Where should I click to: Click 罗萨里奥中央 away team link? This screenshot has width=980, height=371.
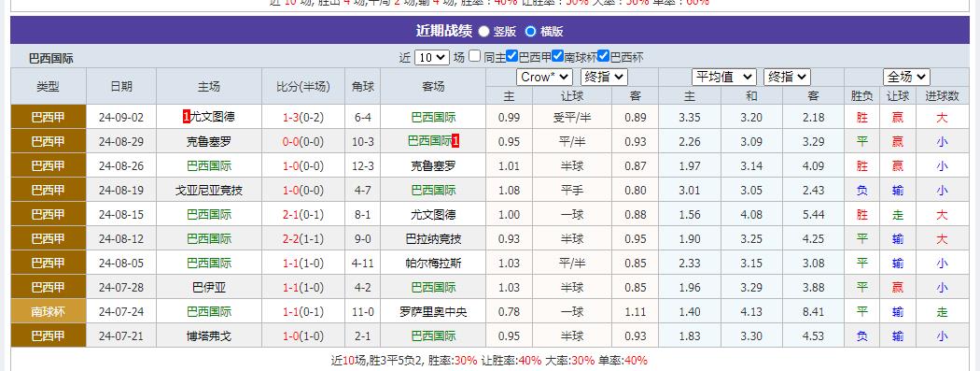(433, 311)
